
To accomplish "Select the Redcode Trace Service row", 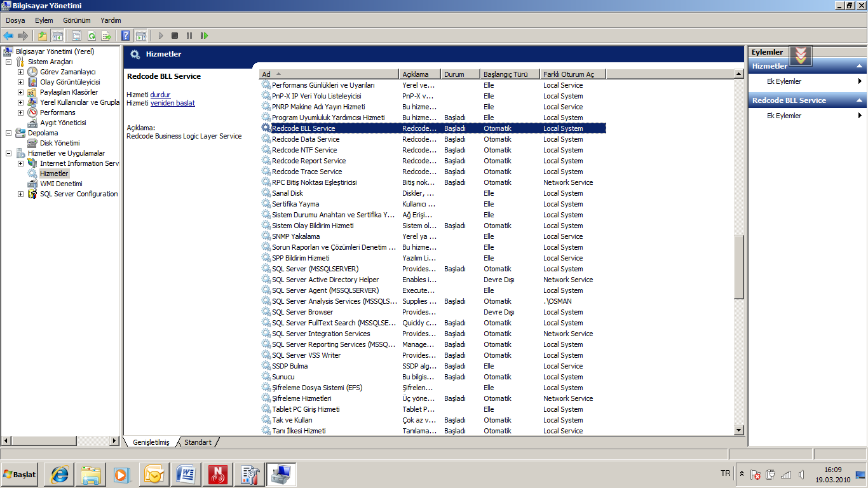I will pos(433,172).
